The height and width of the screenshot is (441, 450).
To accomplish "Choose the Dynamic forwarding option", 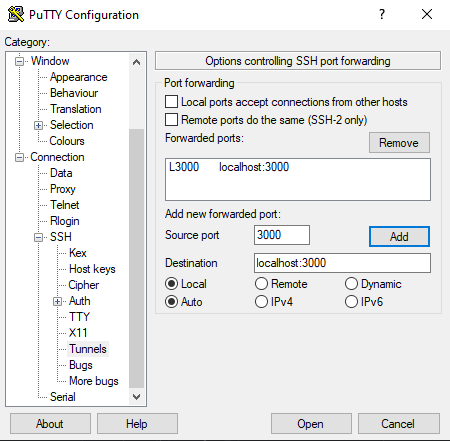I will click(351, 284).
